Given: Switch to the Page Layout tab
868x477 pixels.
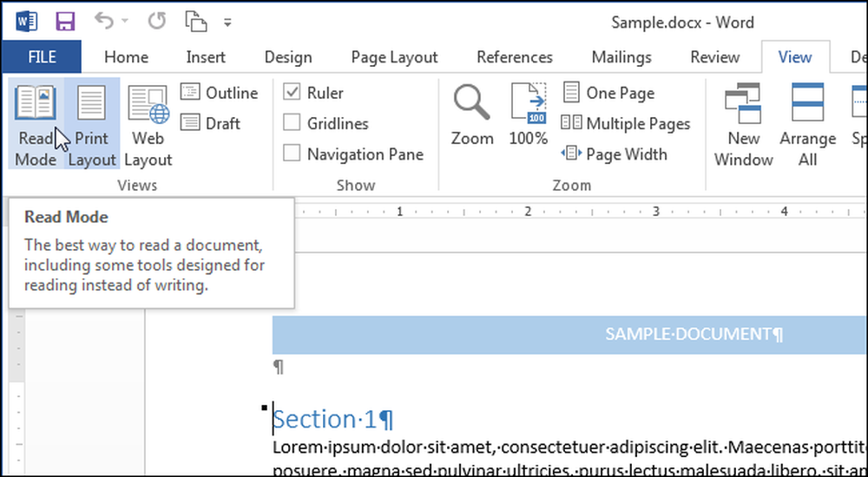Looking at the screenshot, I should point(395,57).
